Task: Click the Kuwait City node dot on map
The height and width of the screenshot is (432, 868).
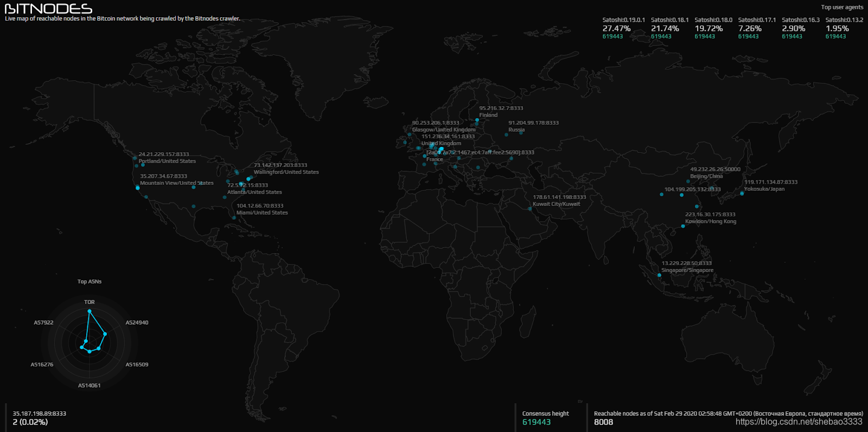Action: 530,209
